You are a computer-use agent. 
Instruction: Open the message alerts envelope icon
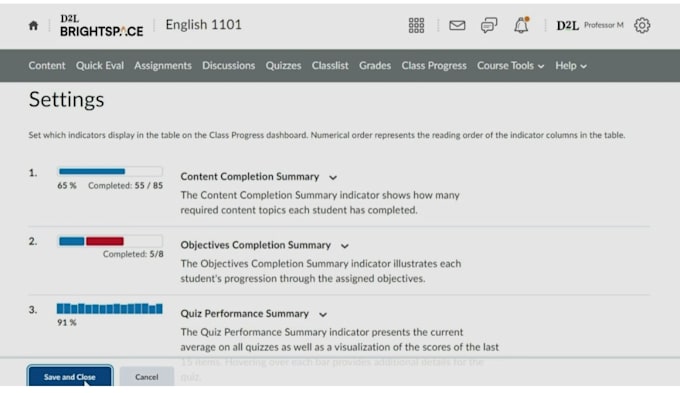point(457,26)
